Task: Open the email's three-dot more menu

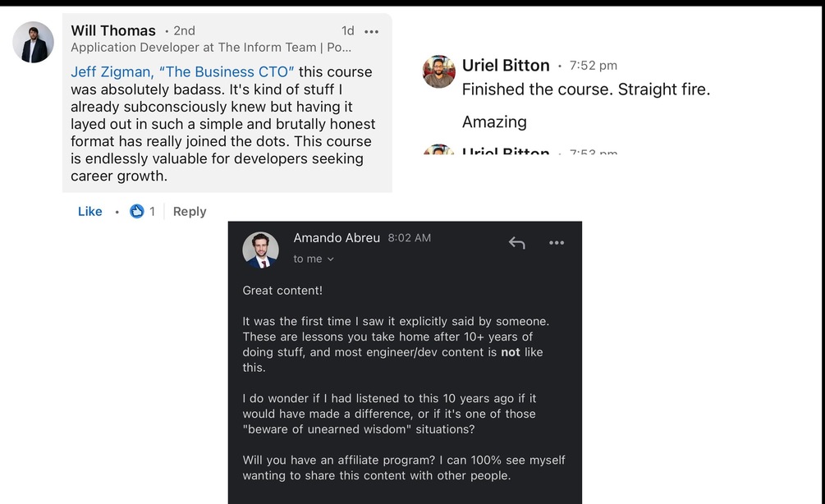Action: coord(557,243)
